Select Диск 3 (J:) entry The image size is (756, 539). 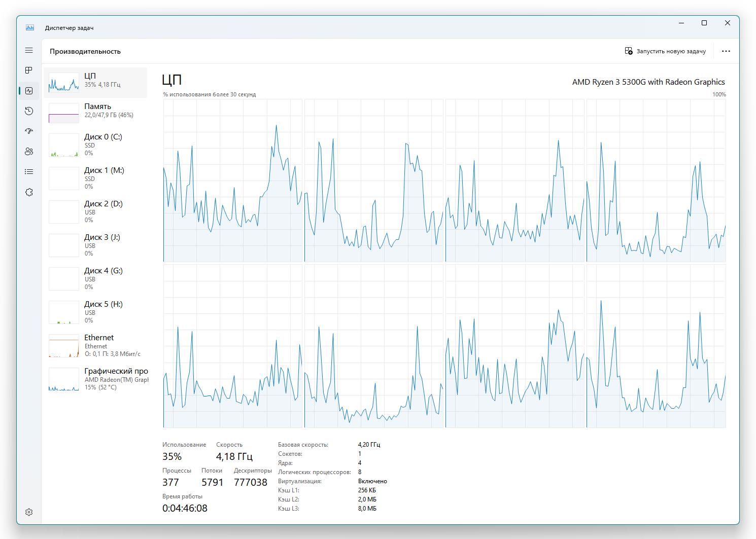pyautogui.click(x=95, y=245)
